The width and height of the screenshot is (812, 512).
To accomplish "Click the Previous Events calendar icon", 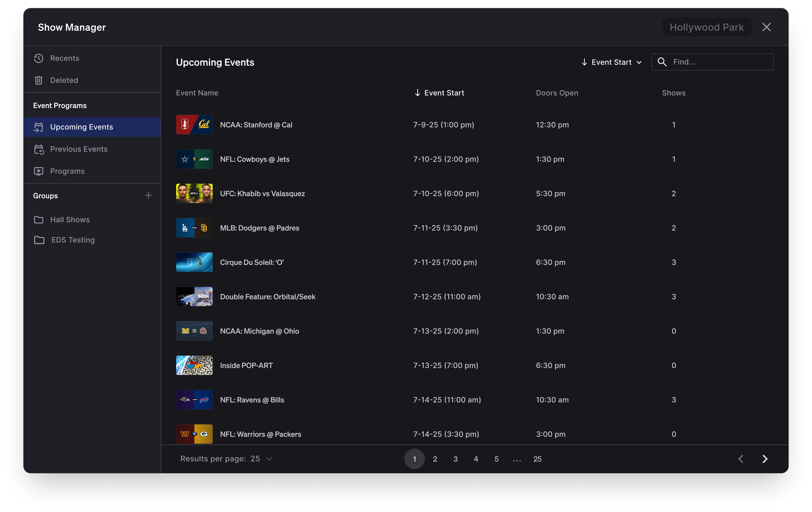I will (x=39, y=149).
